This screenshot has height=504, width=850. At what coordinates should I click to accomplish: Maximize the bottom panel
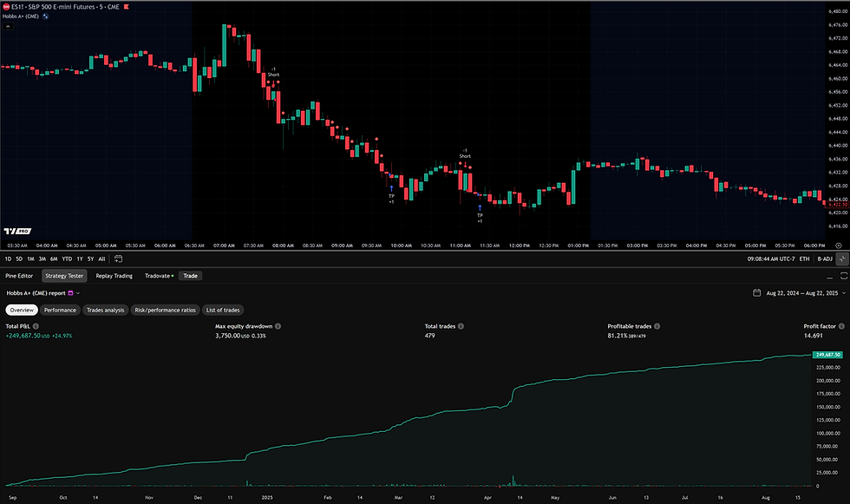point(844,276)
